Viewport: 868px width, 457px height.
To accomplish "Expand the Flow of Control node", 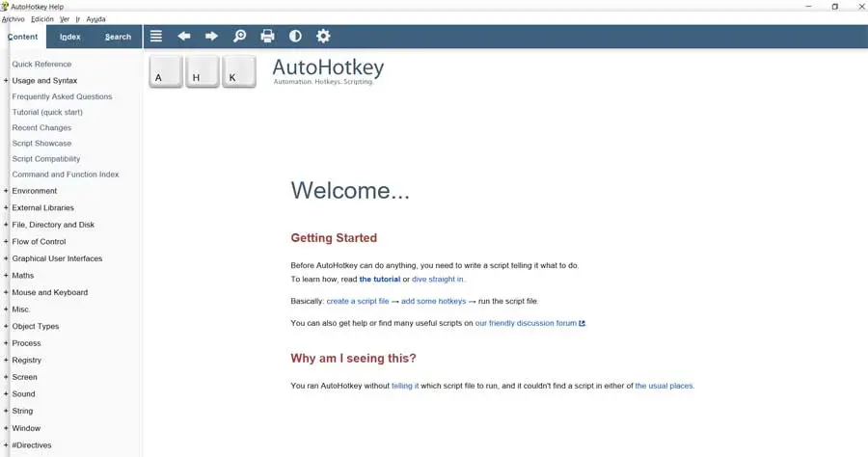I will 6,241.
